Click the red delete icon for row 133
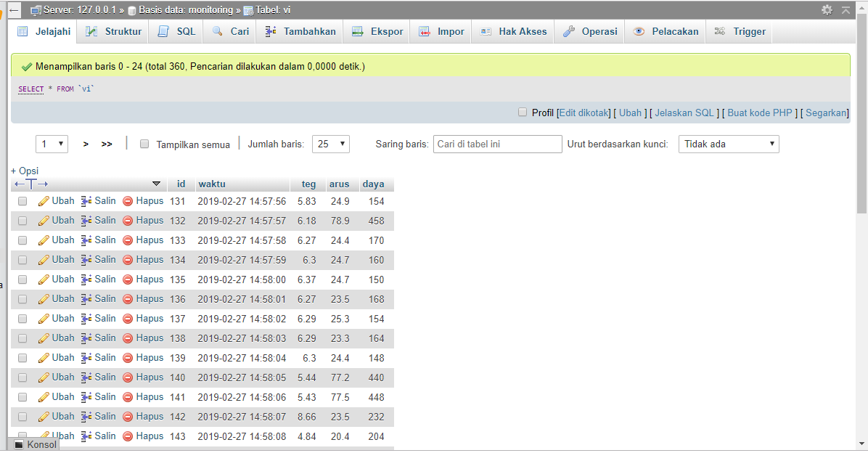868x453 pixels. pos(128,240)
